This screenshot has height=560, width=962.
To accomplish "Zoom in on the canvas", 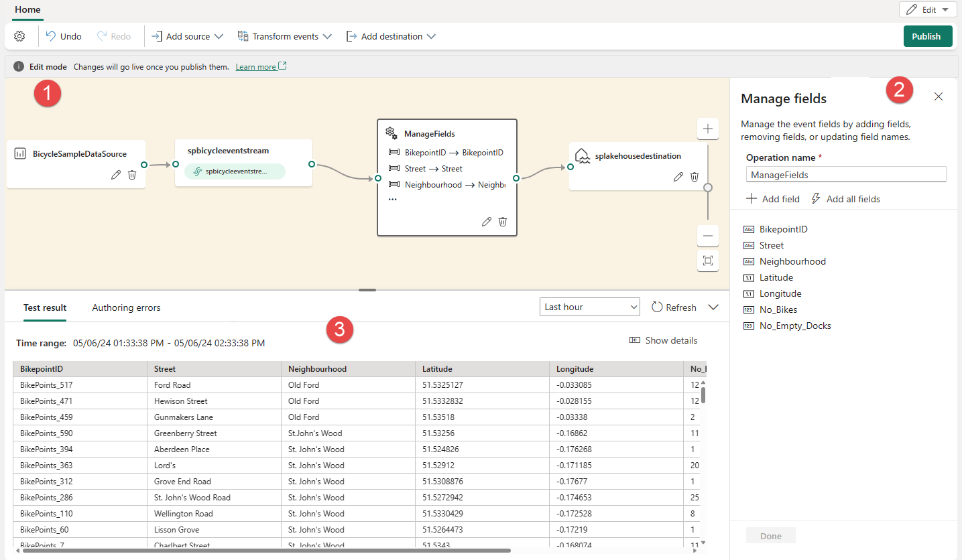I will pyautogui.click(x=707, y=129).
